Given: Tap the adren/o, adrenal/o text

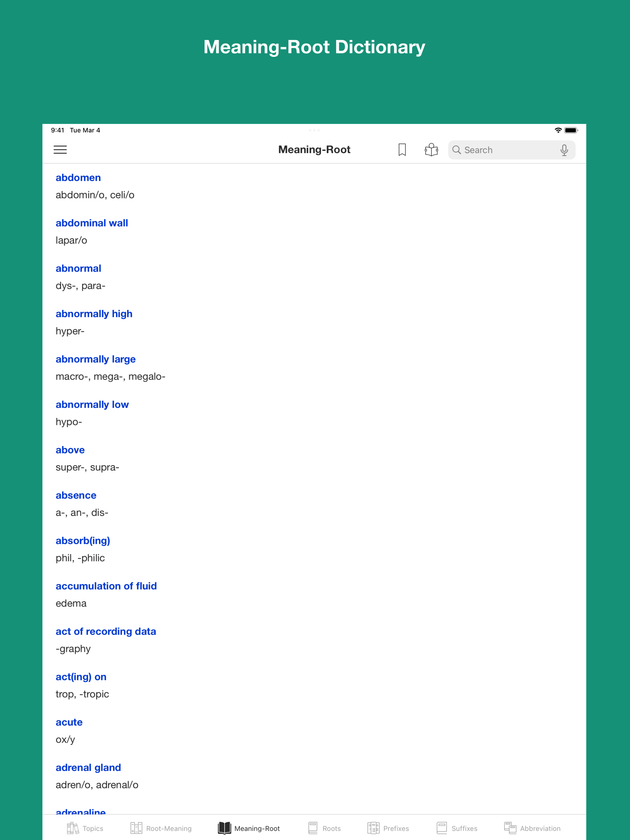Looking at the screenshot, I should pos(97,785).
